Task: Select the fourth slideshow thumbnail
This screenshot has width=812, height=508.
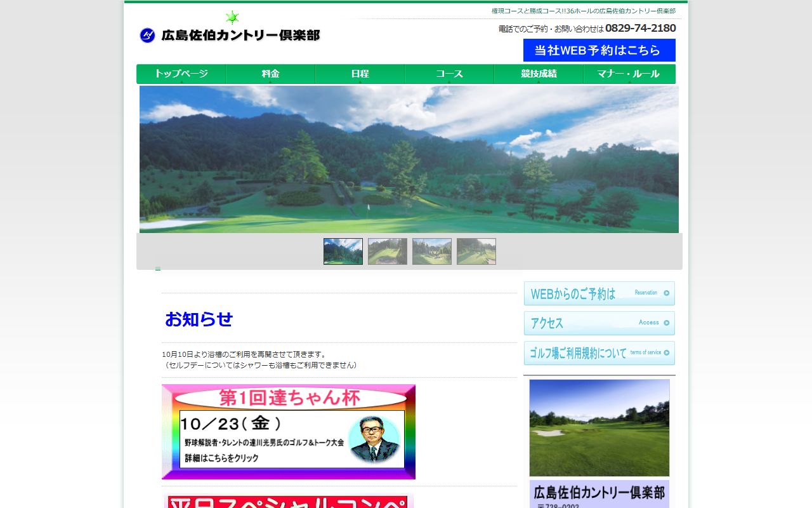Action: tap(476, 251)
